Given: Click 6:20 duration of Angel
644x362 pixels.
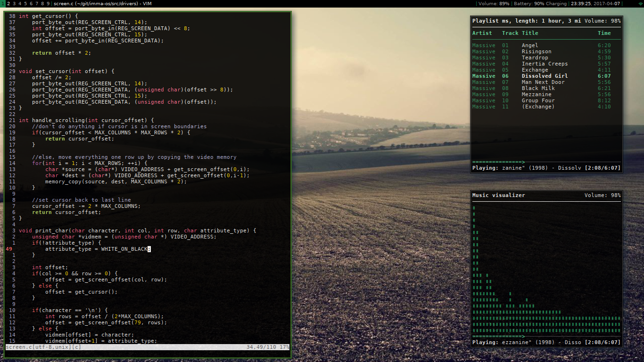Looking at the screenshot, I should point(604,45).
